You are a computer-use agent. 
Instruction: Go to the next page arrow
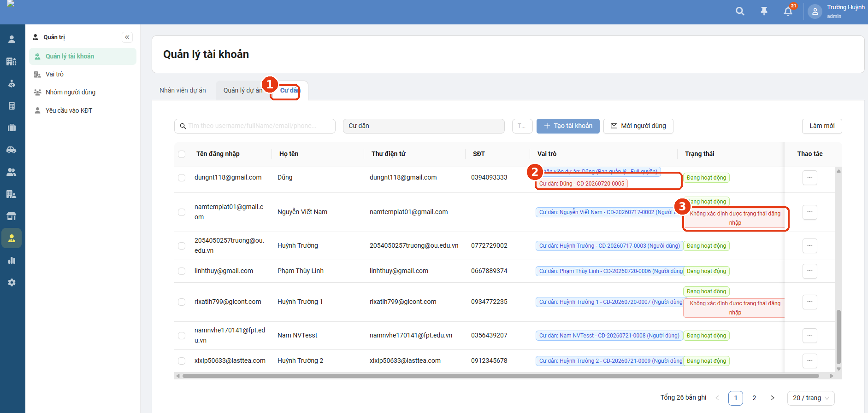coord(773,398)
